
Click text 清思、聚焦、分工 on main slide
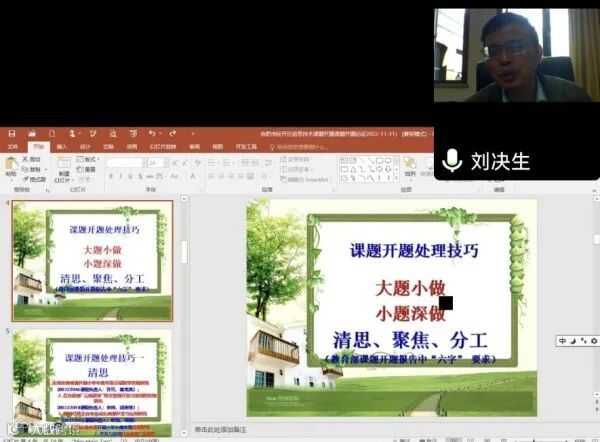tap(410, 340)
